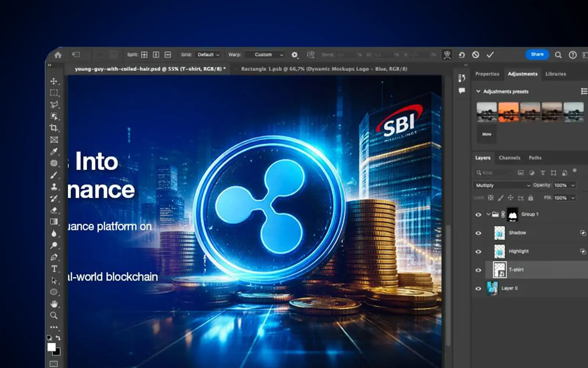Open the Warp preset dropdown
Image resolution: width=588 pixels, height=368 pixels.
pos(265,54)
